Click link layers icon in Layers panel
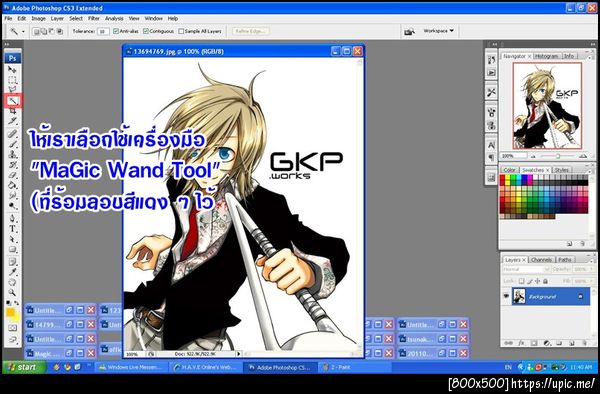 pyautogui.click(x=509, y=343)
